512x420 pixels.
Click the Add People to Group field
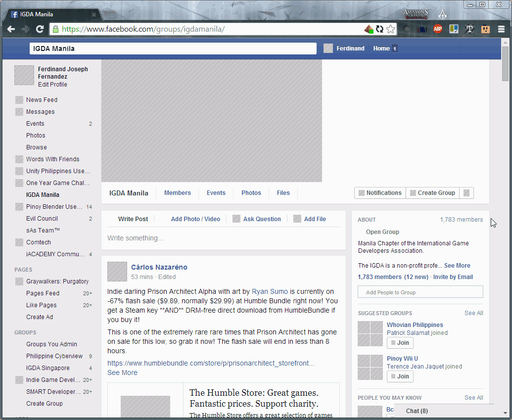420,292
